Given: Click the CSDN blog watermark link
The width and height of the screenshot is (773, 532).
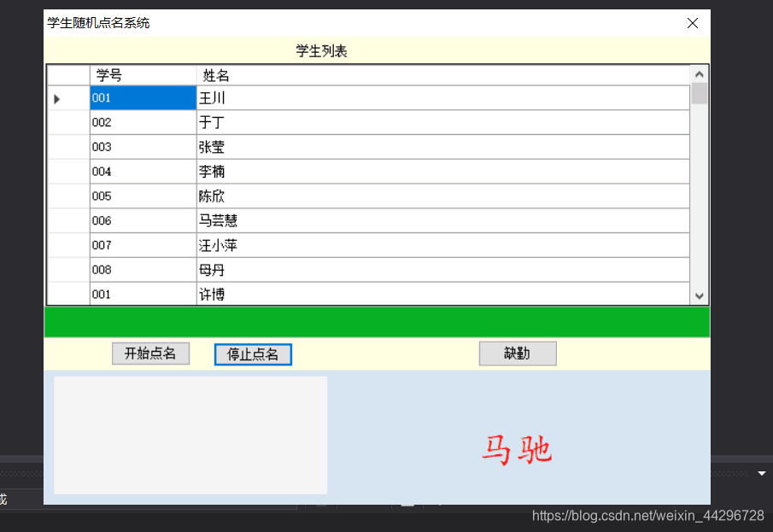Looking at the screenshot, I should click(x=647, y=517).
